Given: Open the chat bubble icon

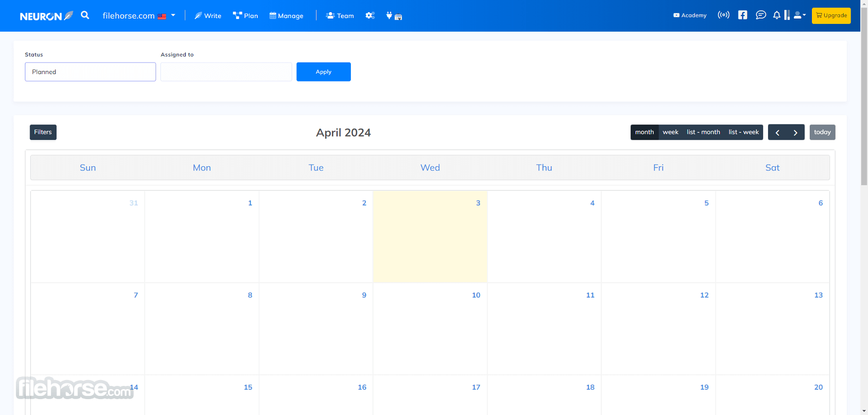Looking at the screenshot, I should click(x=761, y=15).
